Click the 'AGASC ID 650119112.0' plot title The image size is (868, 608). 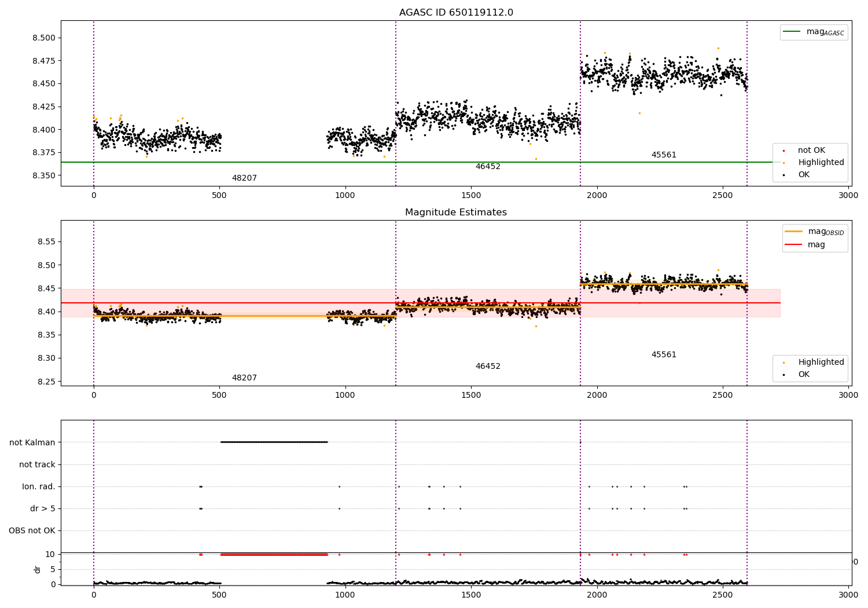(456, 13)
